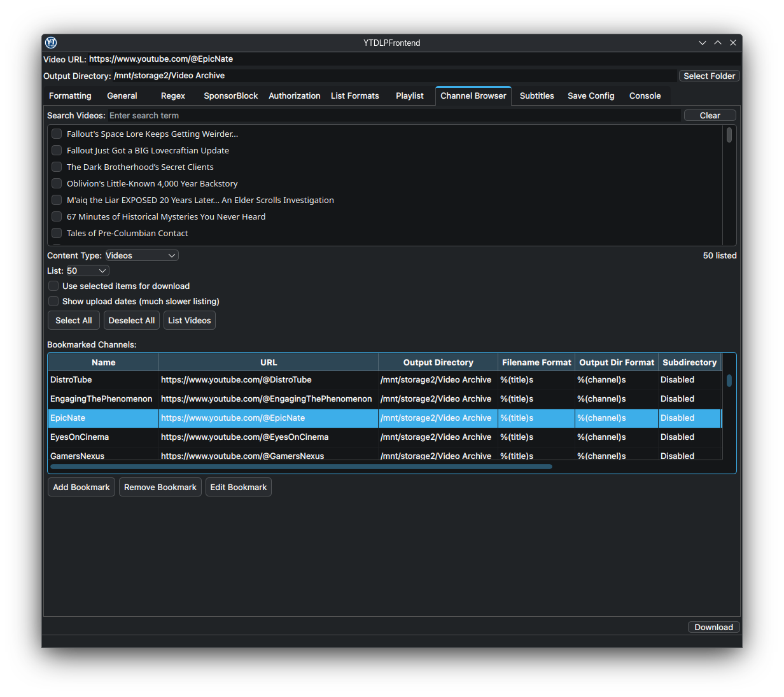
Task: Switch to the Formatting tab
Action: [70, 95]
